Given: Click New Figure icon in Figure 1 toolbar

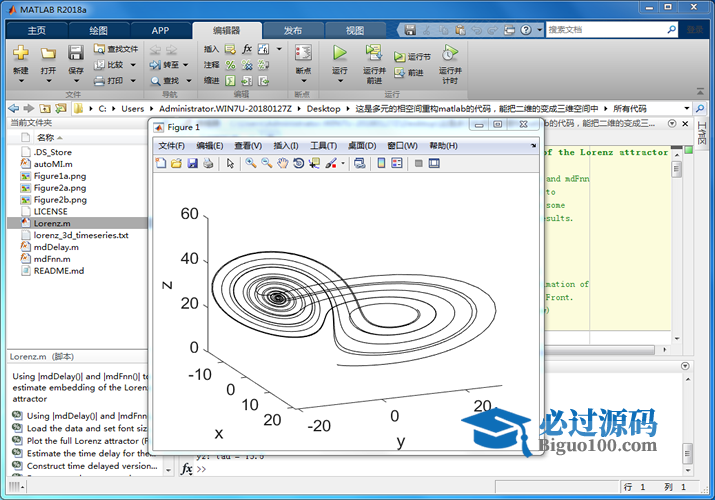Looking at the screenshot, I should tap(161, 163).
